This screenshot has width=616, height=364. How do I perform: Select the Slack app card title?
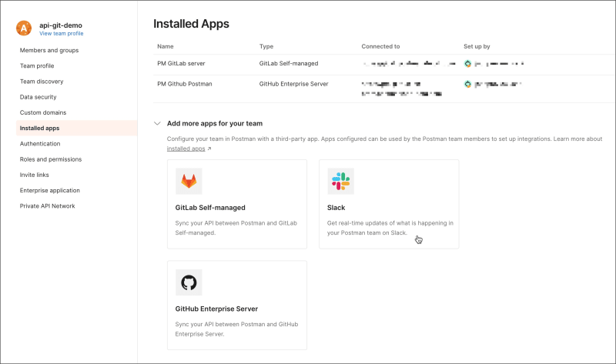pyautogui.click(x=336, y=208)
